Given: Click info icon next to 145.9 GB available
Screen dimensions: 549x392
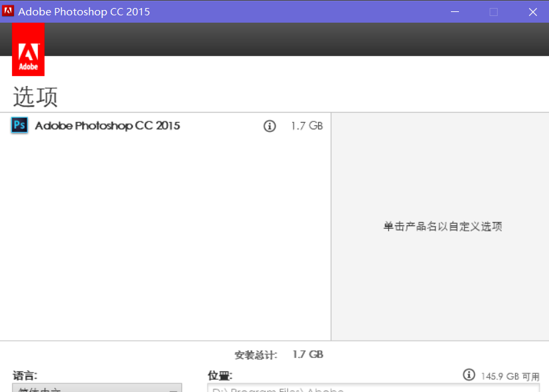Looking at the screenshot, I should tap(469, 375).
